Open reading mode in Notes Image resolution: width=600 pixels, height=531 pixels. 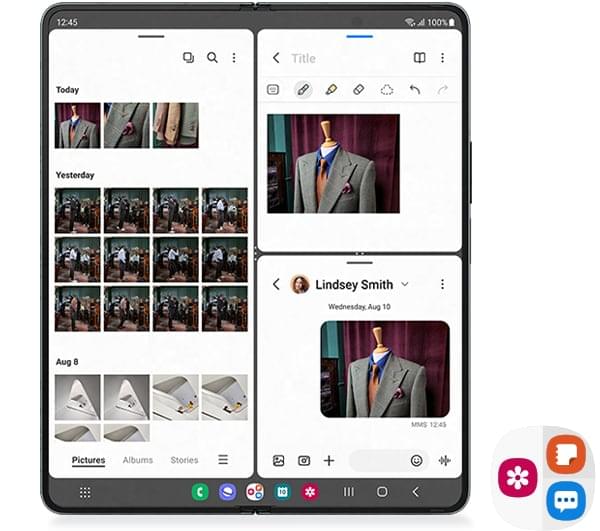coord(420,58)
